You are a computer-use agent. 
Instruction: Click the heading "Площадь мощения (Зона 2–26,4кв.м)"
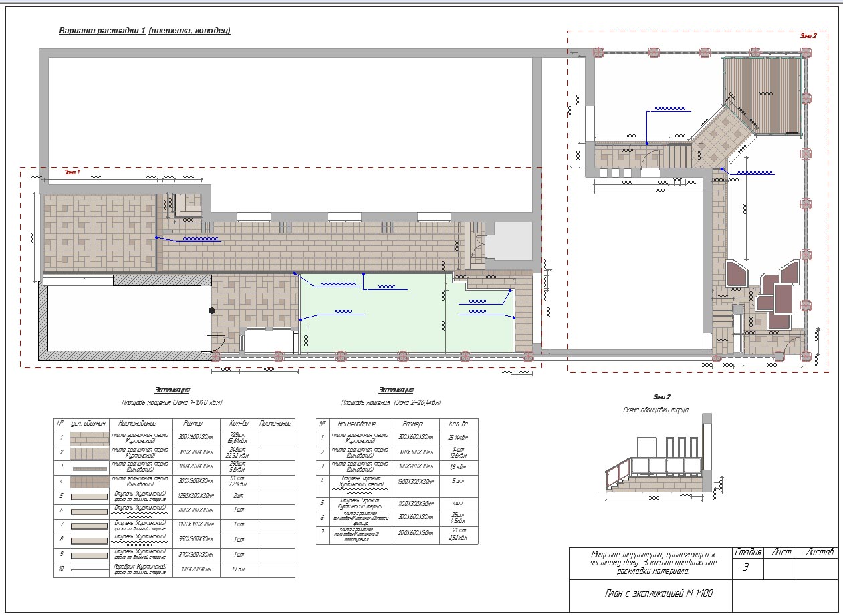click(x=391, y=403)
